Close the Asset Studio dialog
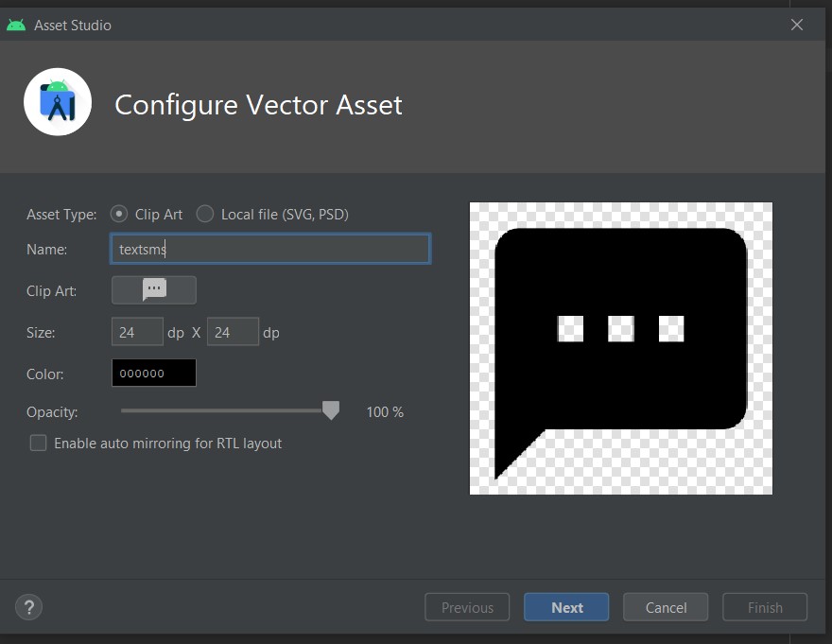This screenshot has width=832, height=644. (x=796, y=25)
